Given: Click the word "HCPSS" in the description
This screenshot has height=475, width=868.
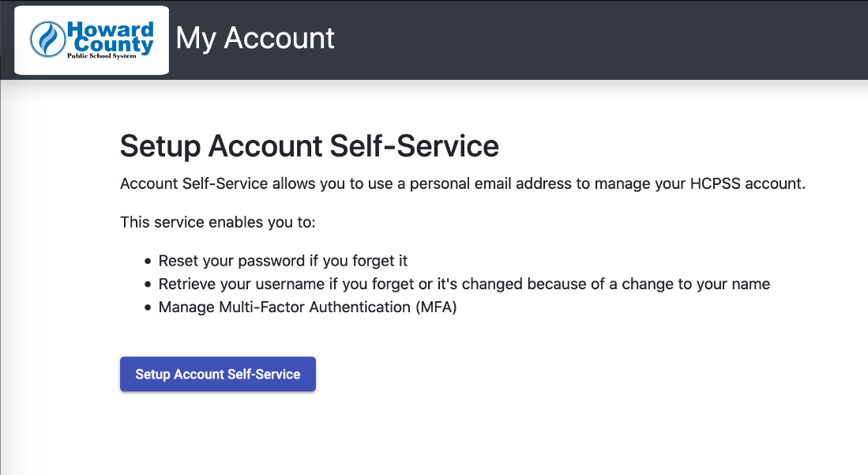Looking at the screenshot, I should click(715, 183).
